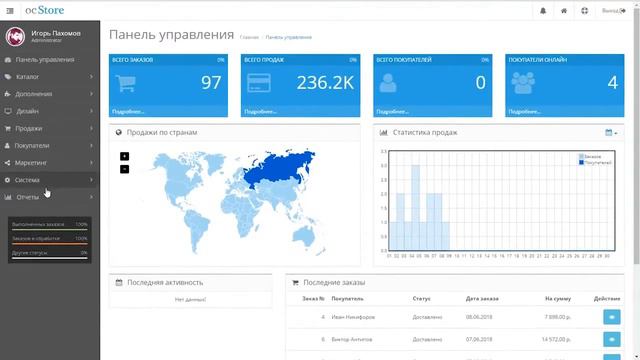Viewport: 640px width, 360px height.
Task: Click the group icon in Покупатели онлайн tile
Action: coord(523,83)
